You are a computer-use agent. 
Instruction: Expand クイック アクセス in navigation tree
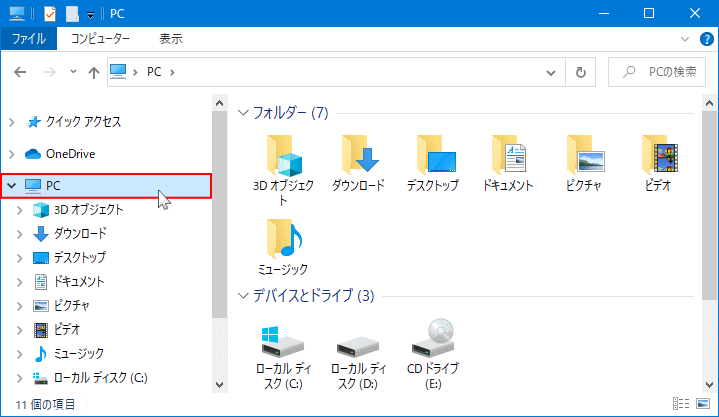(x=11, y=122)
